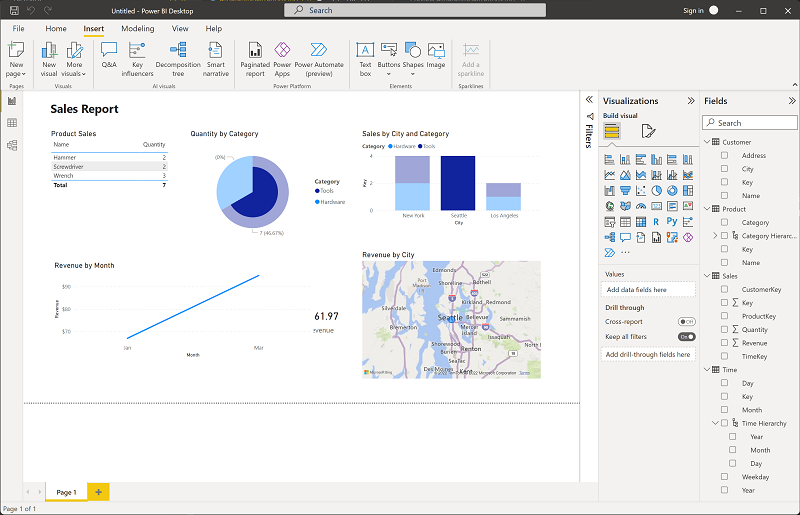Add a Decomposition tree visual
This screenshot has width=800, height=515.
[178, 59]
